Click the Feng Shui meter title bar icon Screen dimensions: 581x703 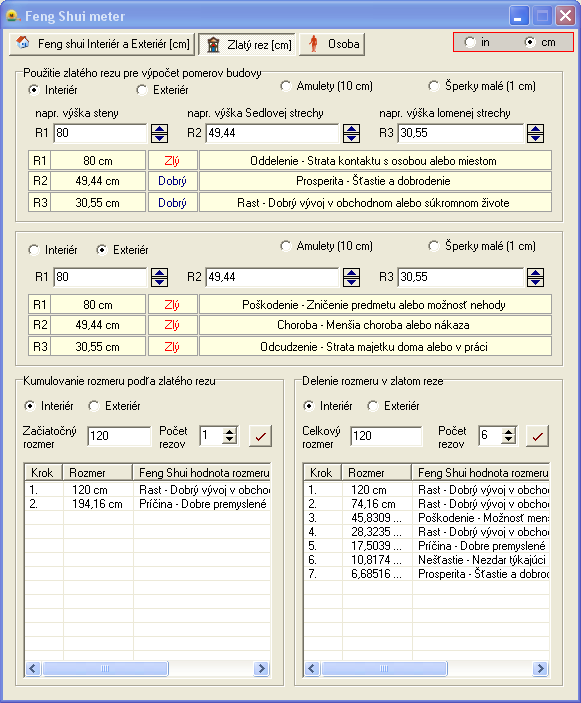pyautogui.click(x=12, y=16)
